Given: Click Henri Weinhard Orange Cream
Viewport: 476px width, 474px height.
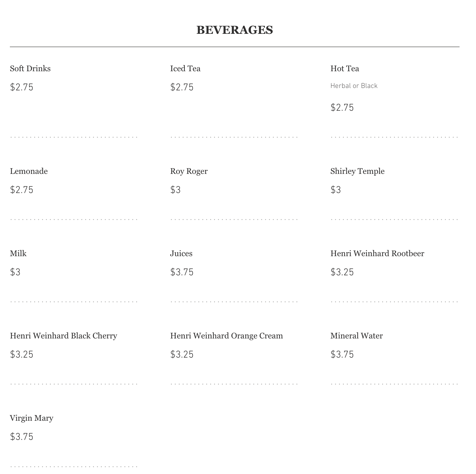Looking at the screenshot, I should click(226, 336).
